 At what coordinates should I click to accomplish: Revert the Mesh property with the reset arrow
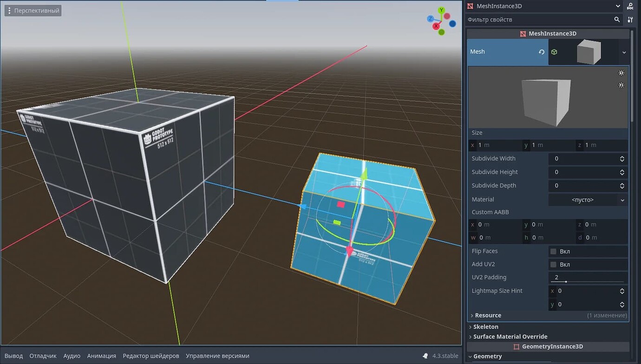(542, 52)
